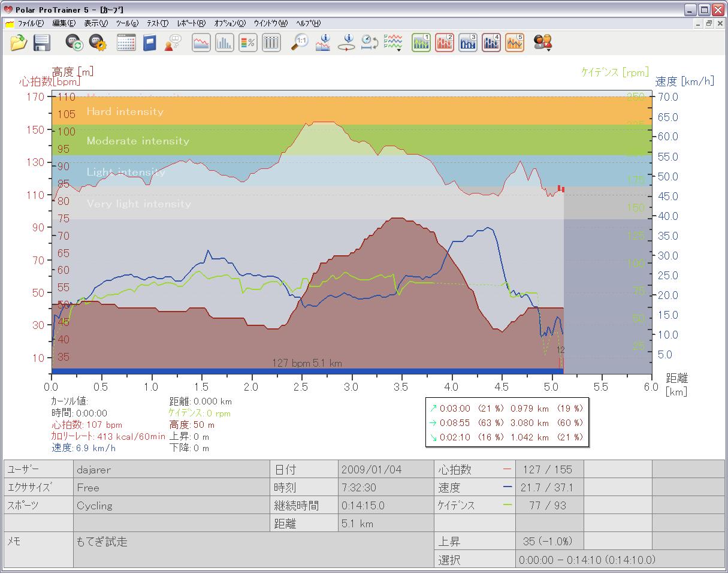Click the duration field 0:14:15.0
728x574 pixels.
pos(386,506)
